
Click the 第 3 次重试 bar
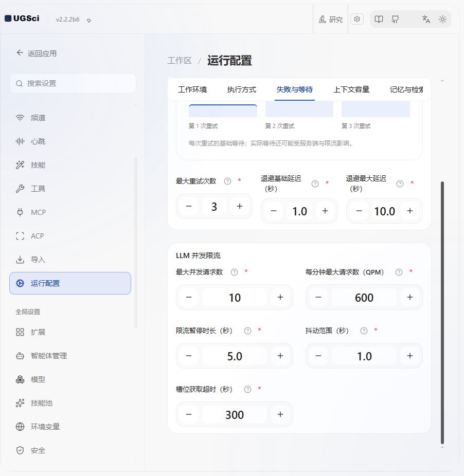(376, 109)
